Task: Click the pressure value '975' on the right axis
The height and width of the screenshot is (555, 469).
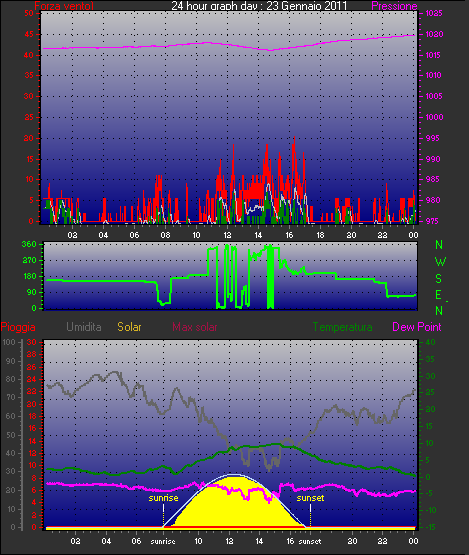Action: 434,221
